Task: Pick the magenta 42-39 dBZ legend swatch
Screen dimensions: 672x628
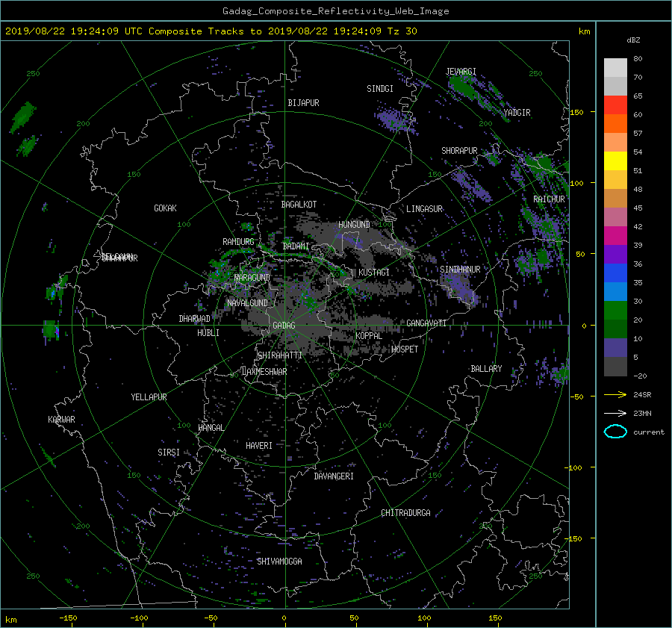Action: coord(615,235)
